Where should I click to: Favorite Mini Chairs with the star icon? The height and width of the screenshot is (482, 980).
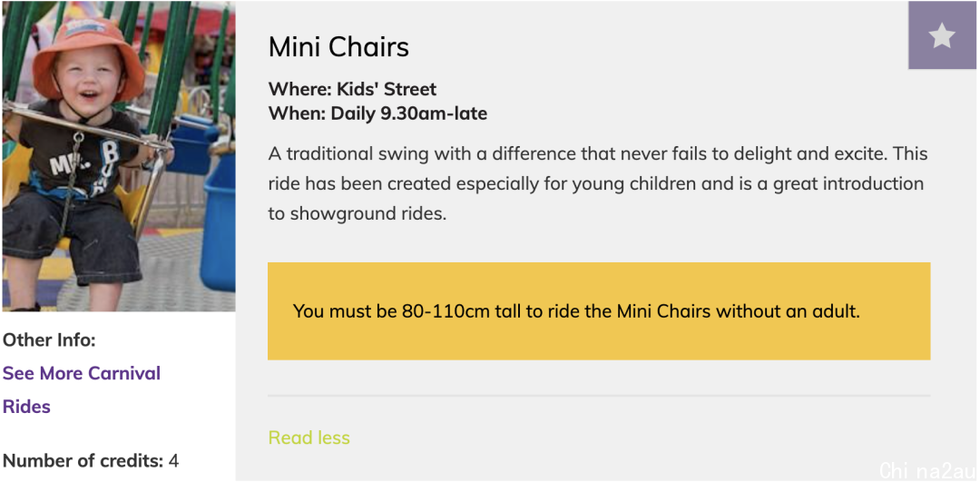pyautogui.click(x=942, y=35)
